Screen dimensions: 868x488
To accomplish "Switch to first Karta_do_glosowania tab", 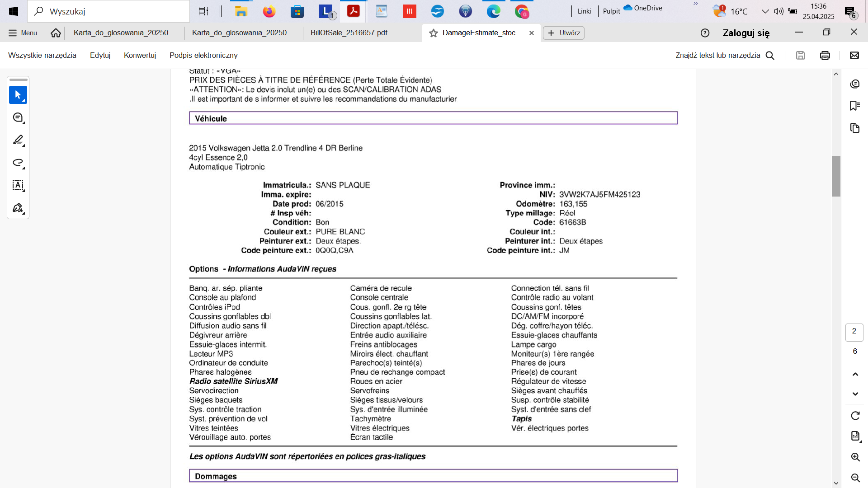I will [x=124, y=33].
